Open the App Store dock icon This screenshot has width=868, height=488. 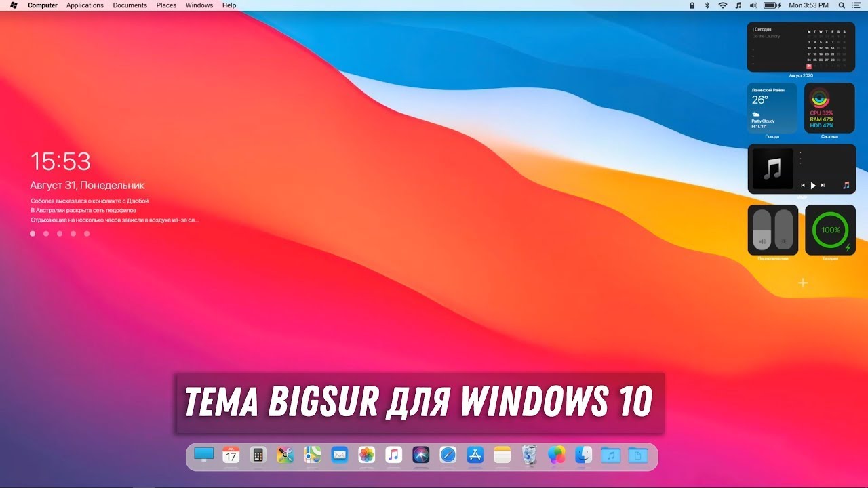click(475, 455)
